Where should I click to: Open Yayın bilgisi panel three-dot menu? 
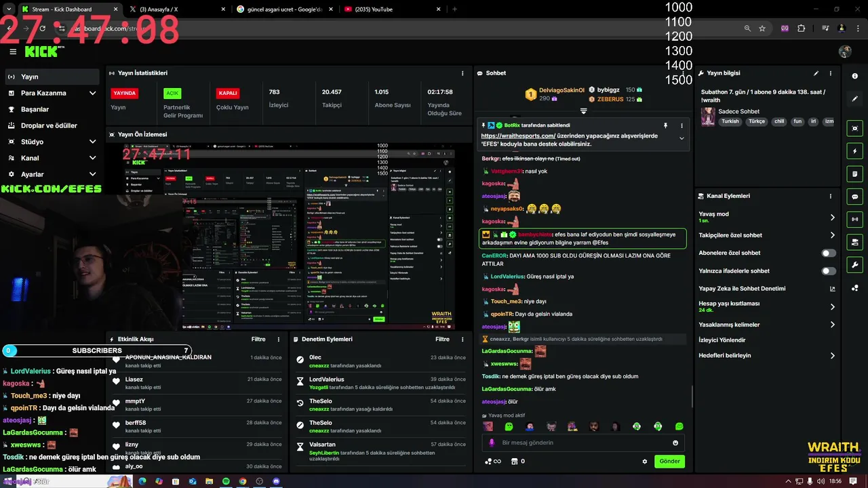pyautogui.click(x=831, y=73)
